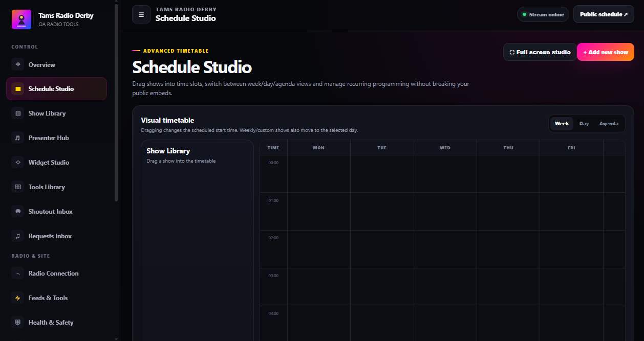Click the 00:00 time label
The image size is (644, 341).
click(x=273, y=163)
